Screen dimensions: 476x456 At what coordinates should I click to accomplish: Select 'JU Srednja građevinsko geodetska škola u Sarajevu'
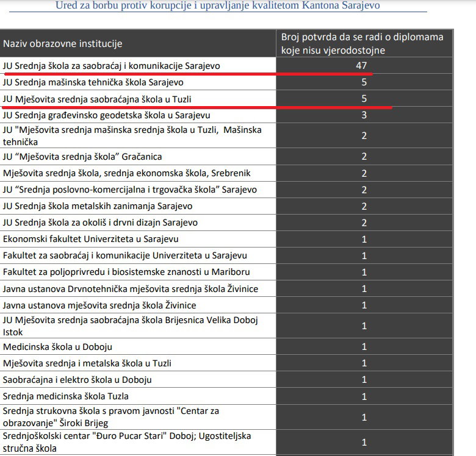107,115
